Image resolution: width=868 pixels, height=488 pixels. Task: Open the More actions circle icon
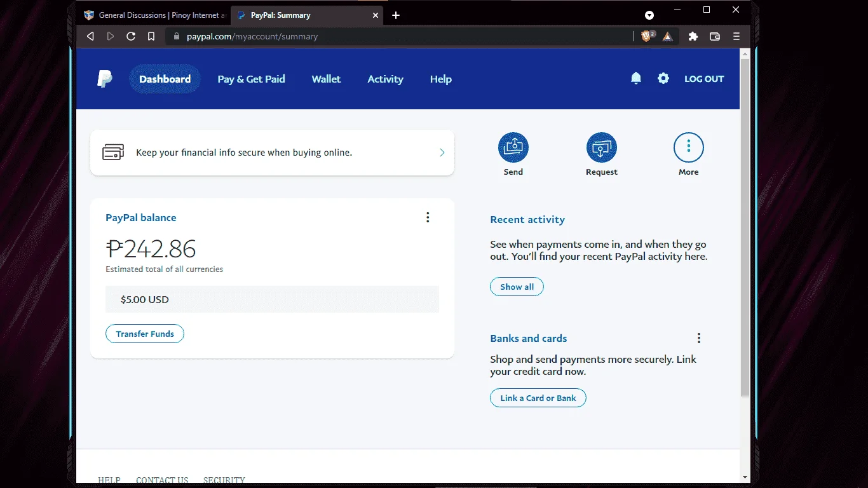689,147
